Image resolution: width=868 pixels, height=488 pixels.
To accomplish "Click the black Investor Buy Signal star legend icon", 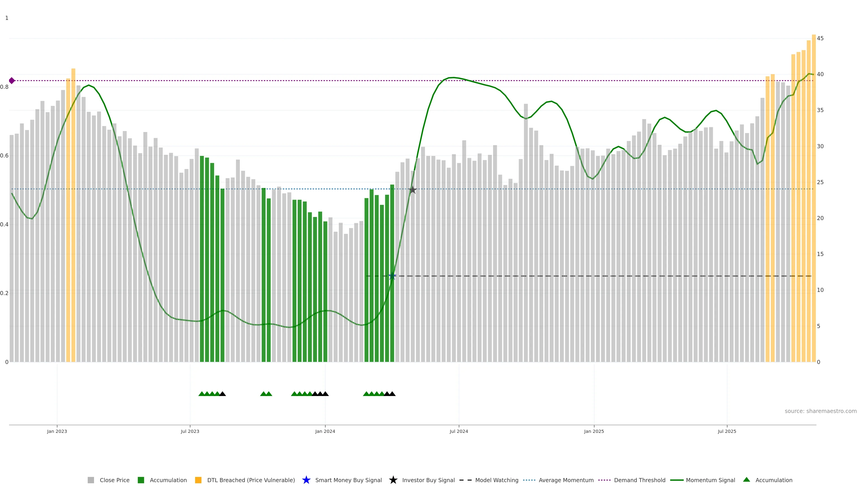I will coord(393,480).
